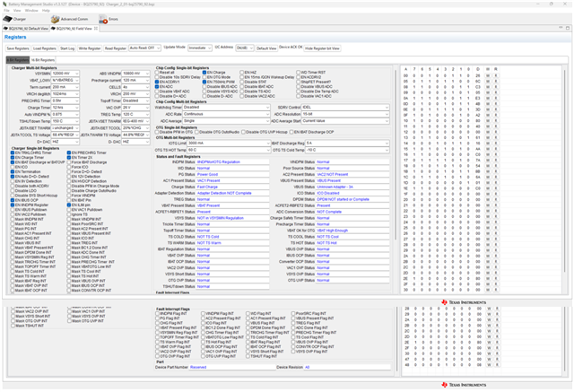Viewport: 574px width, 392px height.
Task: Minimize the register view panel
Action: (x=561, y=28)
